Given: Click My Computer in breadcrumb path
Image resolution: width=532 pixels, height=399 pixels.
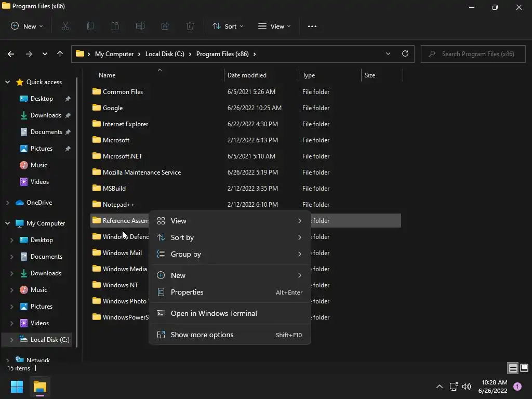Looking at the screenshot, I should pyautogui.click(x=114, y=54).
